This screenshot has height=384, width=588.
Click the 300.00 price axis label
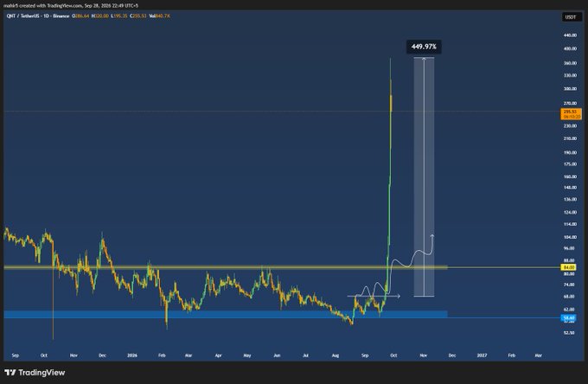pyautogui.click(x=570, y=89)
